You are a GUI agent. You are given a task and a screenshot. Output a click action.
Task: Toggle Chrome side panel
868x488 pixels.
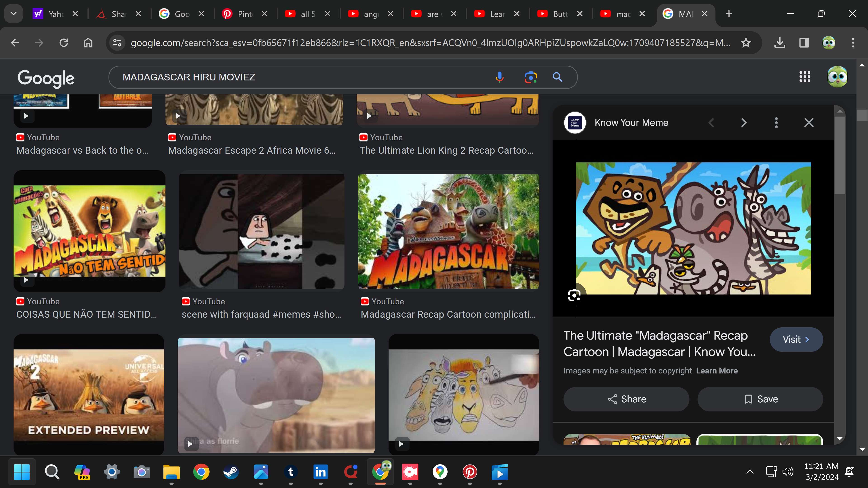804,43
